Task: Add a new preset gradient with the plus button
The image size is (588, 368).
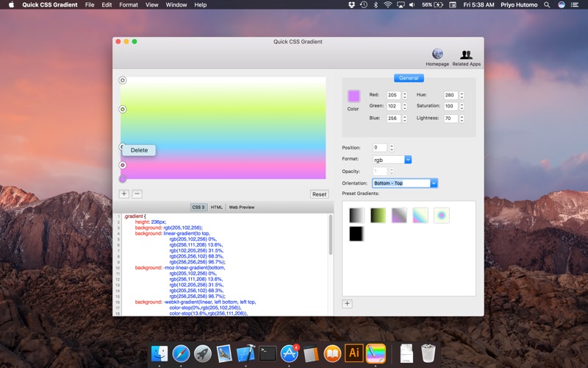Action: pos(348,303)
